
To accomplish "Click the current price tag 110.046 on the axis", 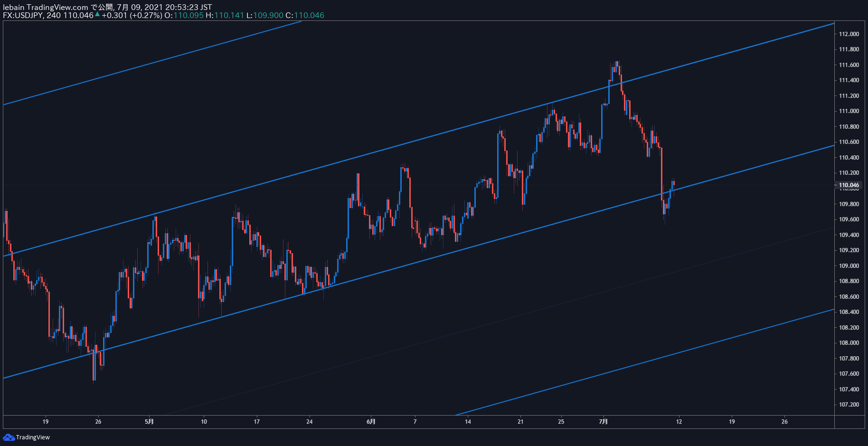I will click(x=849, y=185).
